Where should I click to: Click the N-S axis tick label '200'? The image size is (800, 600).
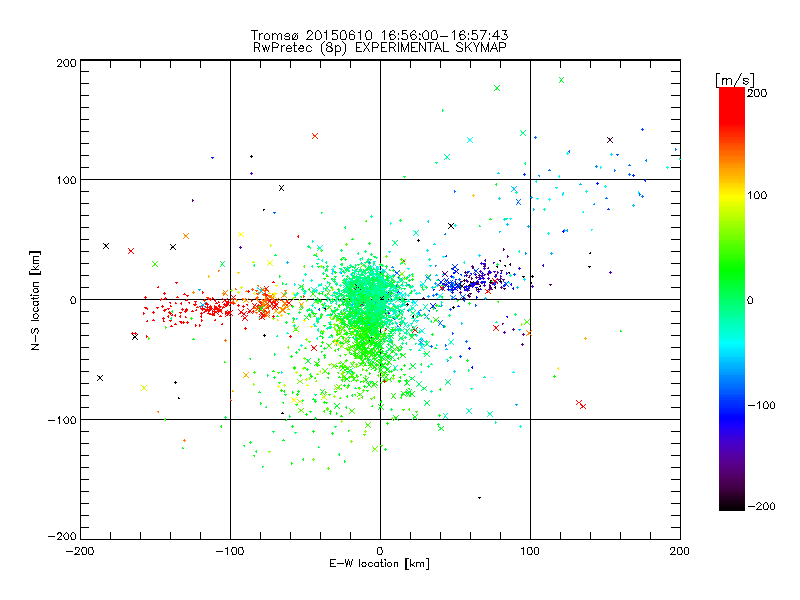click(x=66, y=63)
